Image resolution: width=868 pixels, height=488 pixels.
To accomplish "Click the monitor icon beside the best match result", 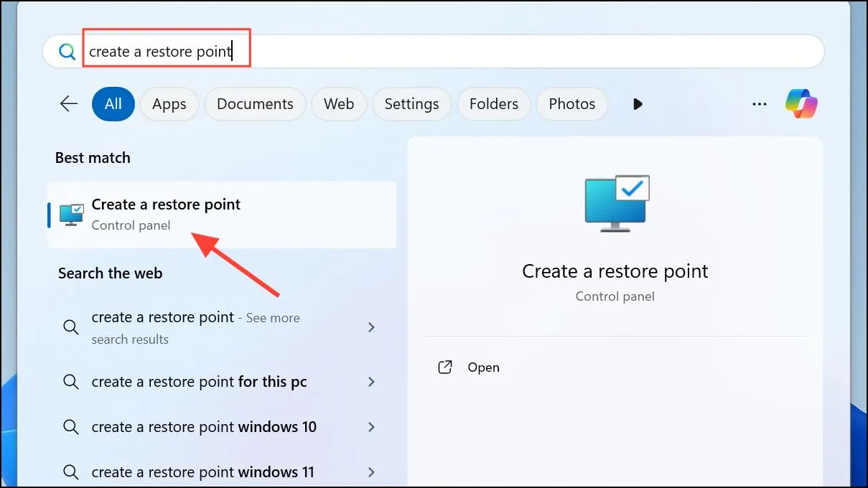I will pos(72,214).
